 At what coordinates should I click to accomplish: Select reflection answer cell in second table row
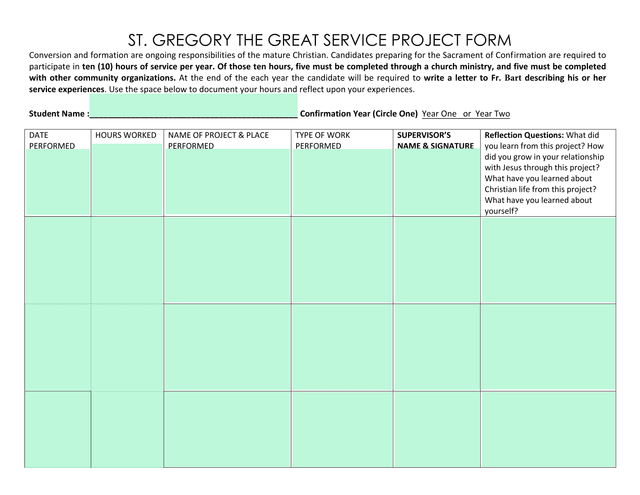pos(549,260)
